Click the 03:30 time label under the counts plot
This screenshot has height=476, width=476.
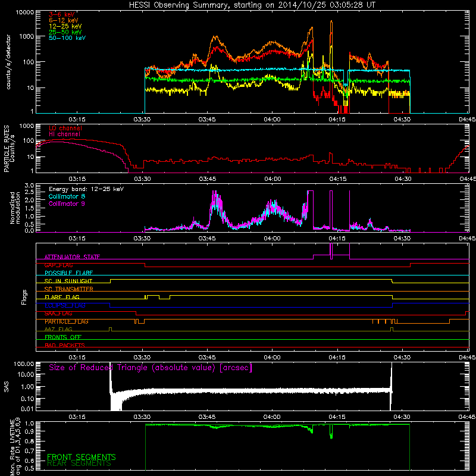tap(142, 120)
